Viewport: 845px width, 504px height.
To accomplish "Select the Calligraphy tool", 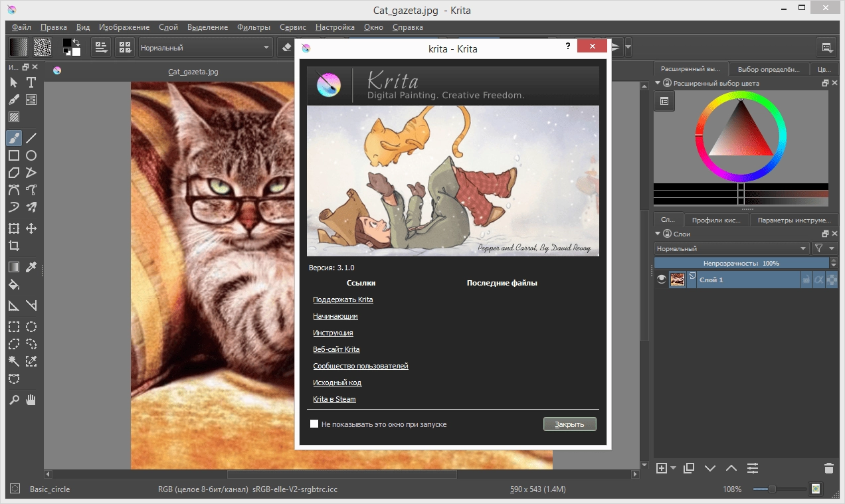I will click(x=13, y=100).
